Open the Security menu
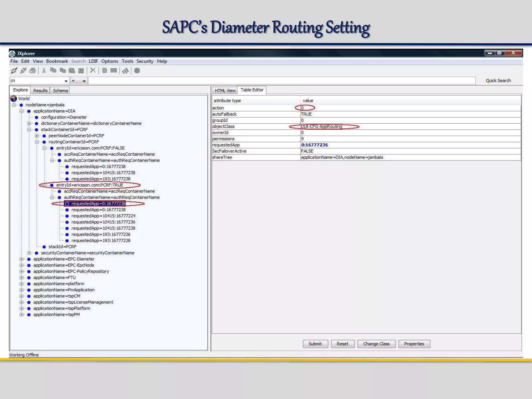532x399 pixels. (x=145, y=61)
